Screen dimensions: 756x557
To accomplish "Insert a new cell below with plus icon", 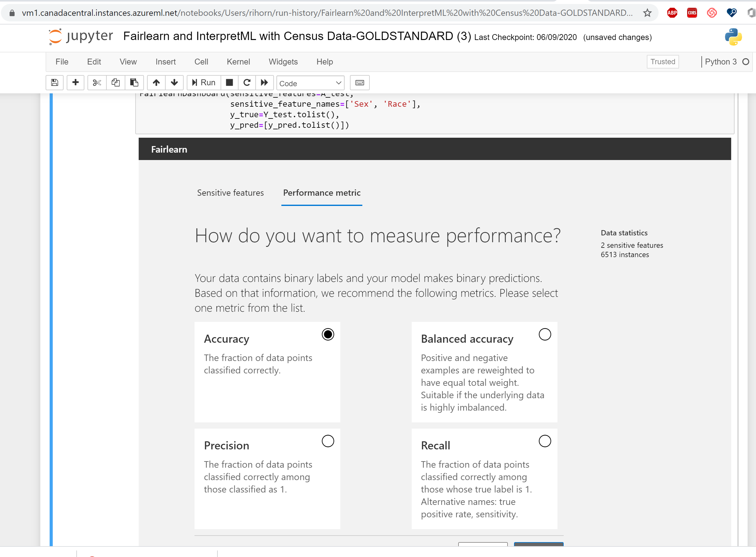I will tap(75, 82).
